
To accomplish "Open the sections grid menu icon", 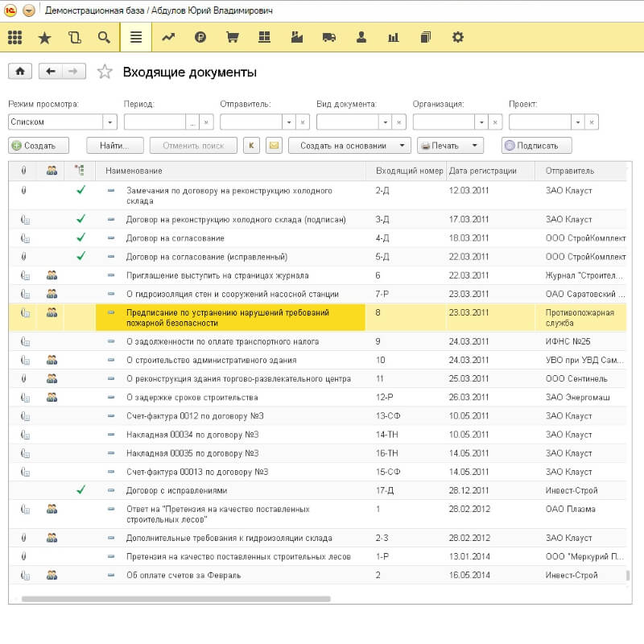I will 14,37.
